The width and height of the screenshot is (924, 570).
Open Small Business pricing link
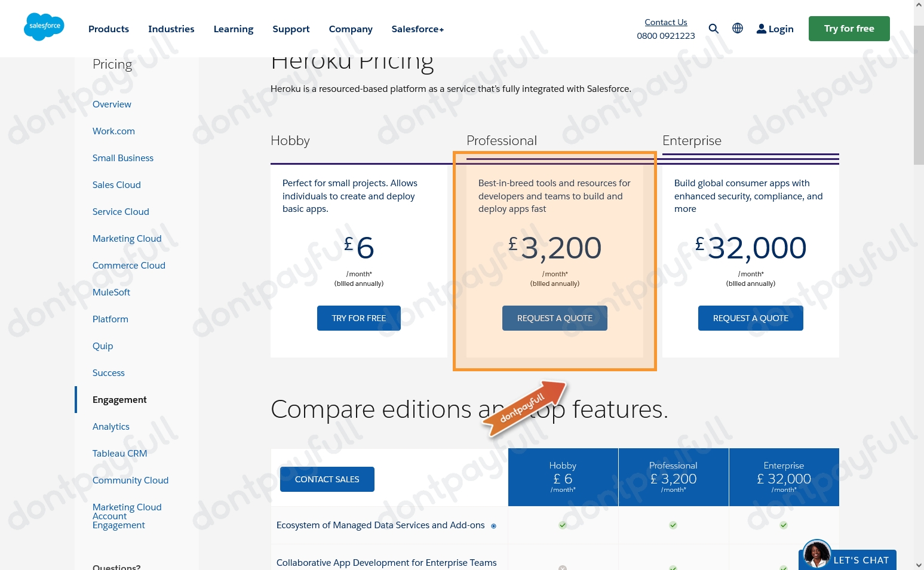[123, 158]
